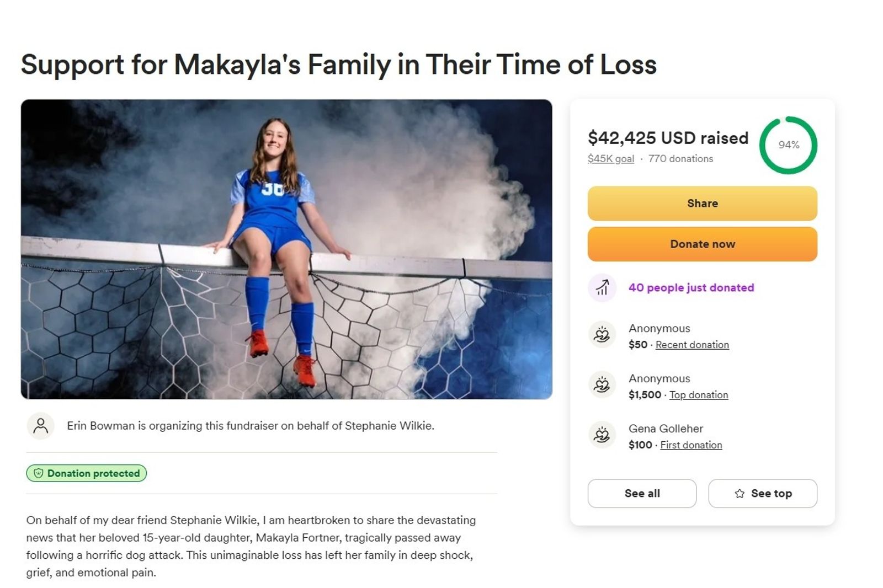Open the Top donation link
The width and height of the screenshot is (883, 588).
[699, 395]
